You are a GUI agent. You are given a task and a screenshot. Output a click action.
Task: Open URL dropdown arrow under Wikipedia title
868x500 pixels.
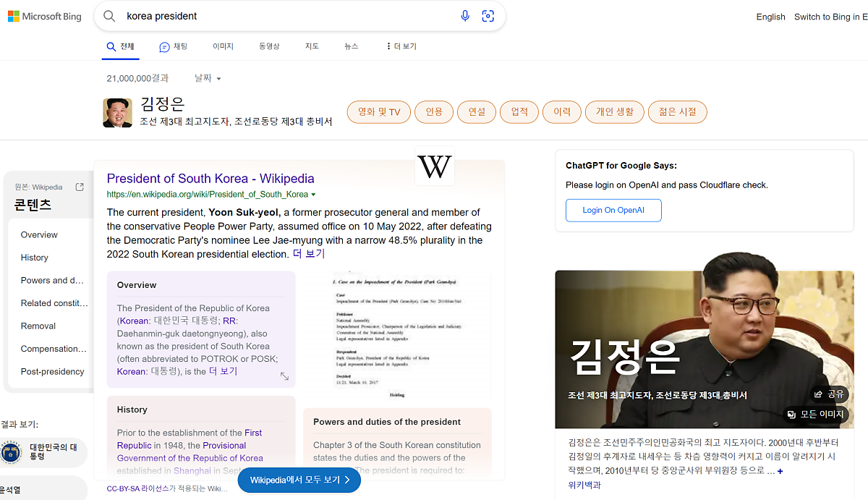313,195
